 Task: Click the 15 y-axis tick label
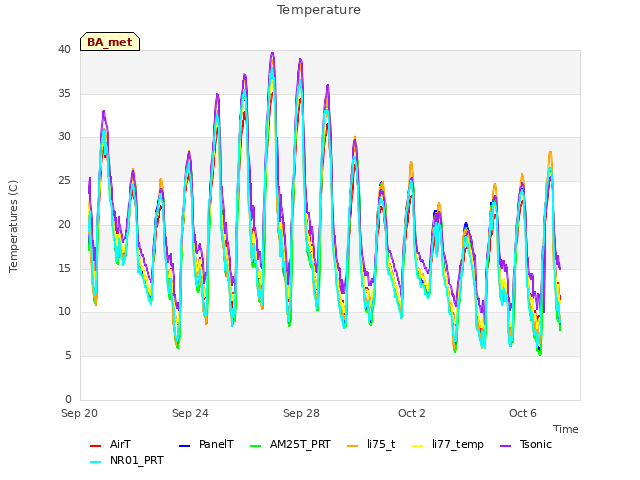[x=64, y=268]
